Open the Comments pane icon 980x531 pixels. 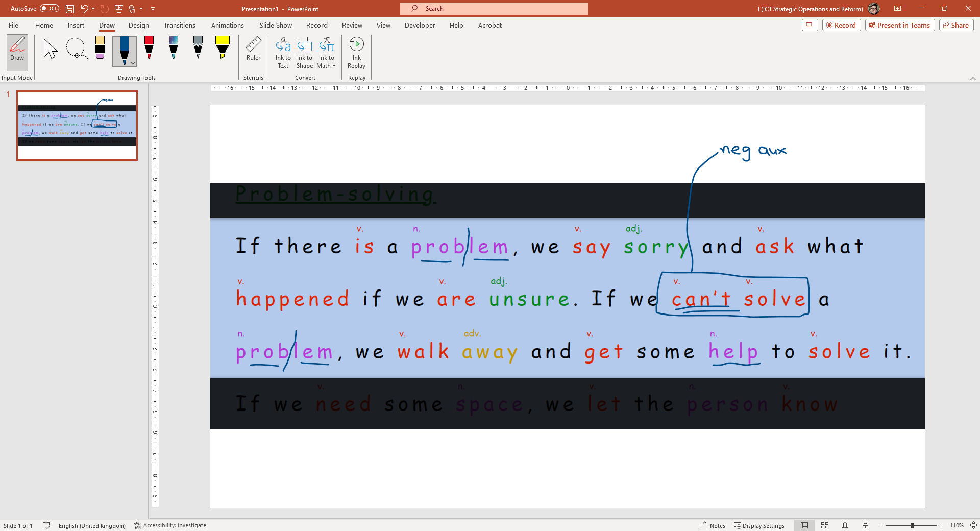(810, 25)
